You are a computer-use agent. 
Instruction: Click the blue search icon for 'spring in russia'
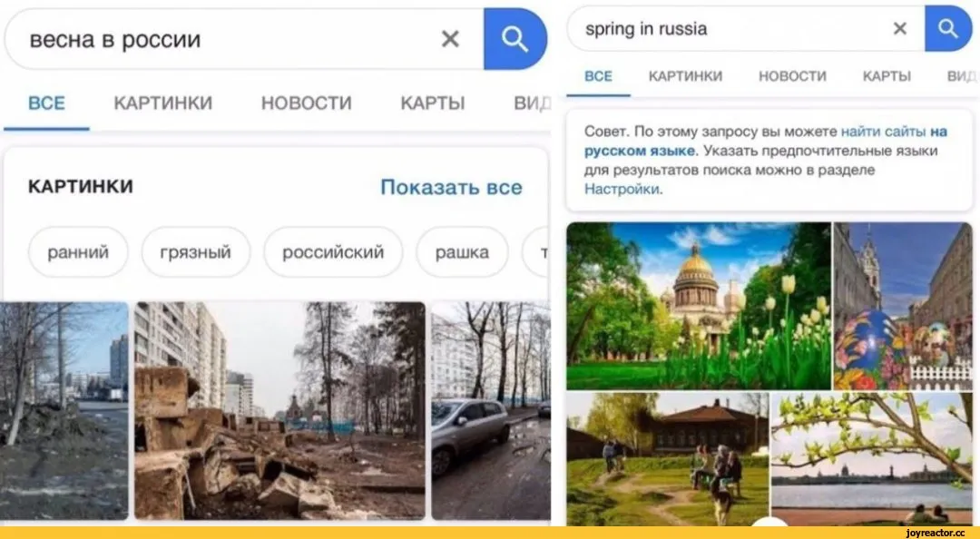948,28
